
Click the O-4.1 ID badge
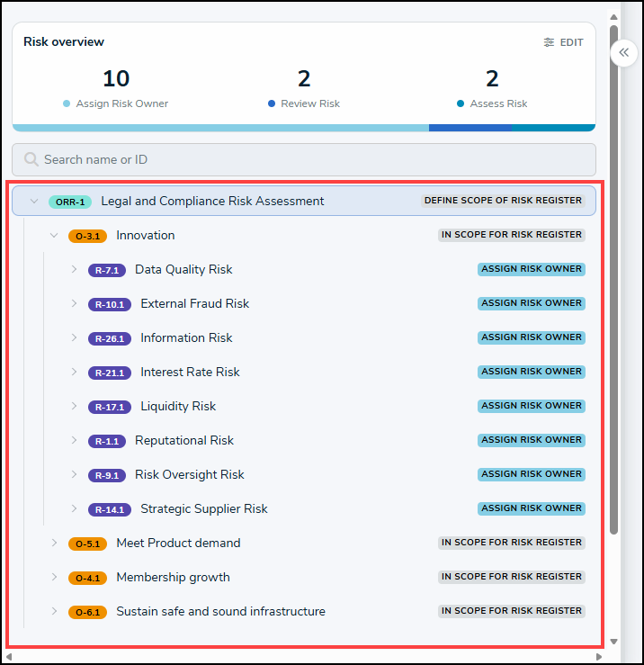point(87,578)
